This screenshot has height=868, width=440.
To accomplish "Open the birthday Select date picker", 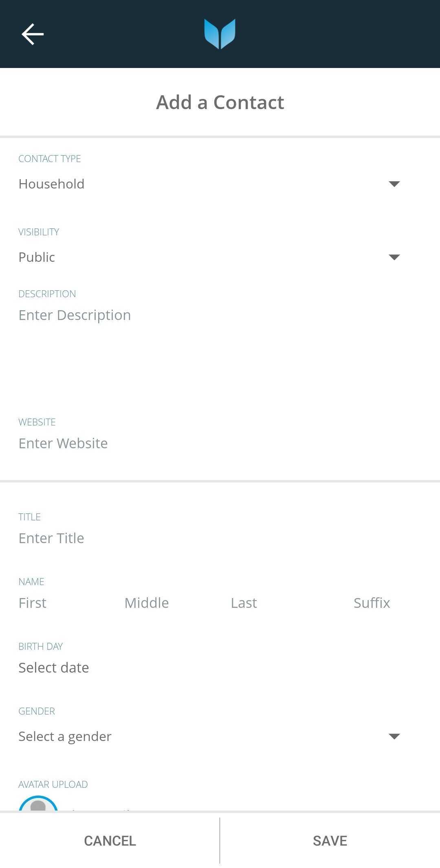I will (54, 668).
